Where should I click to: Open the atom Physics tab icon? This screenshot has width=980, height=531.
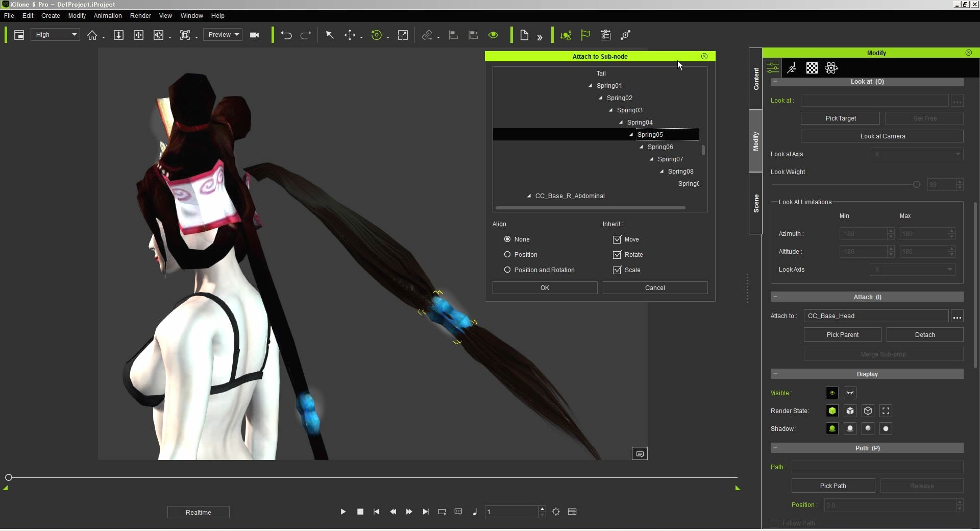pyautogui.click(x=831, y=68)
